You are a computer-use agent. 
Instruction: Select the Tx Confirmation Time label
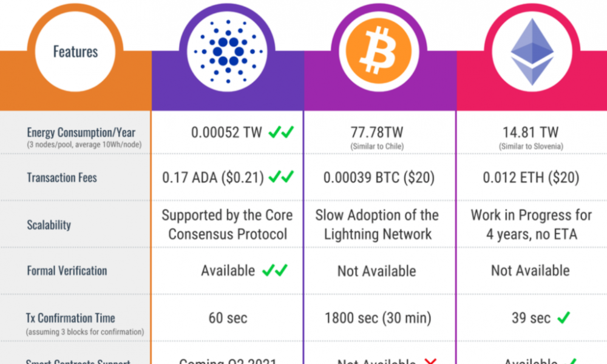coord(70,318)
